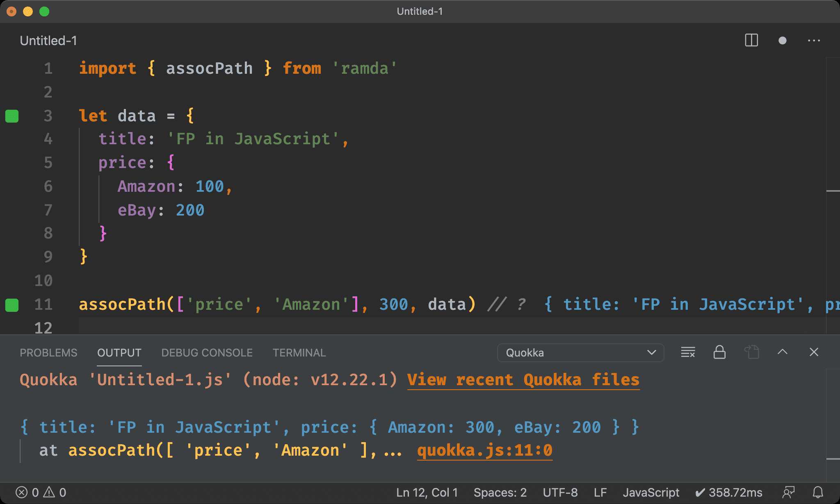Viewport: 840px width, 504px height.
Task: Click the title string 'FP in JavaScript' on line 4
Action: [253, 139]
